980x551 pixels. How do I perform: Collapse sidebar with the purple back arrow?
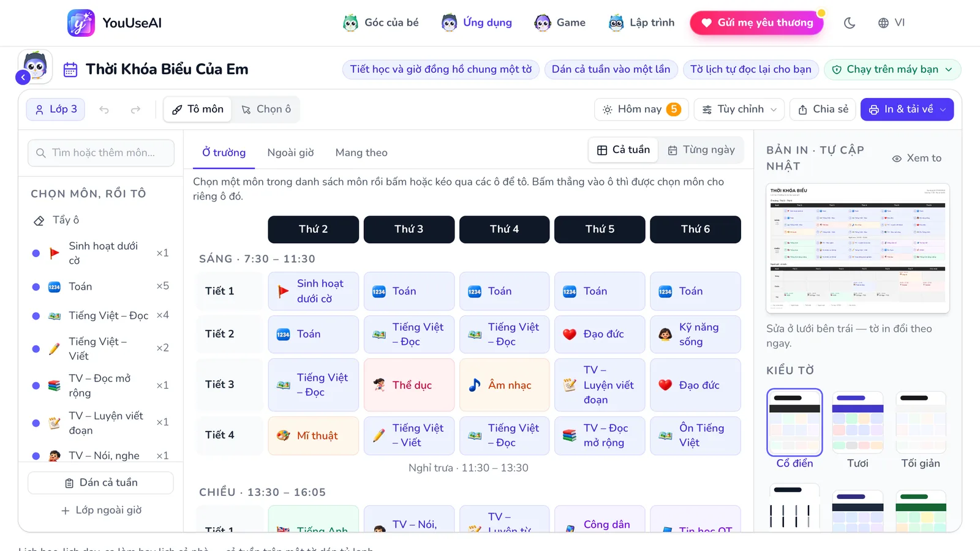pos(23,77)
